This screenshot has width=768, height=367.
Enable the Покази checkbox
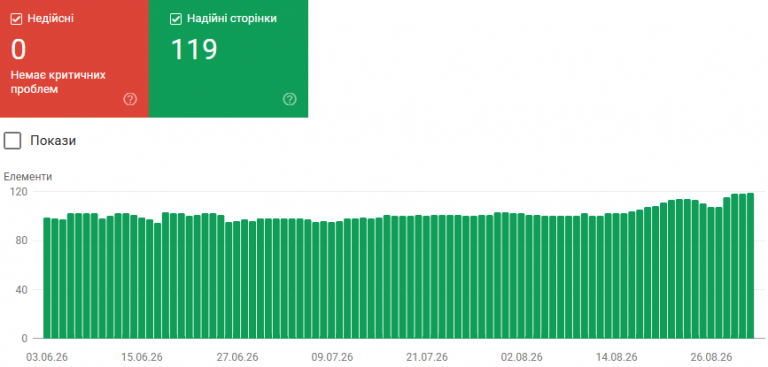coord(13,141)
